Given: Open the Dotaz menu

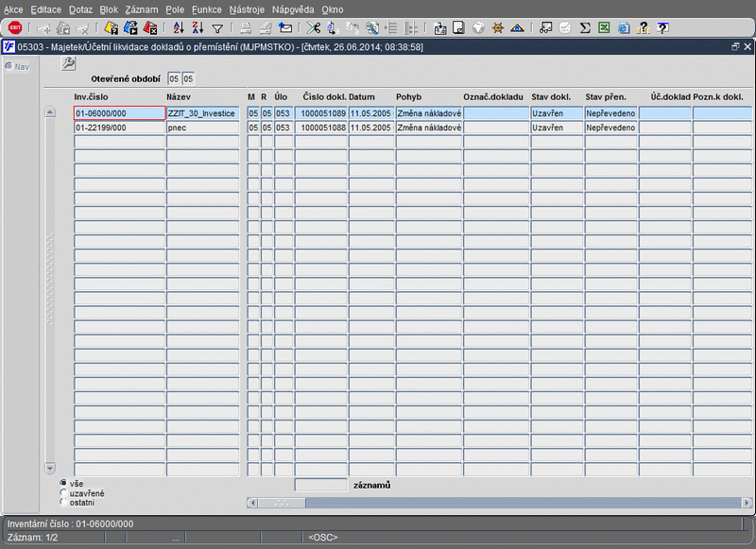Looking at the screenshot, I should (x=80, y=9).
